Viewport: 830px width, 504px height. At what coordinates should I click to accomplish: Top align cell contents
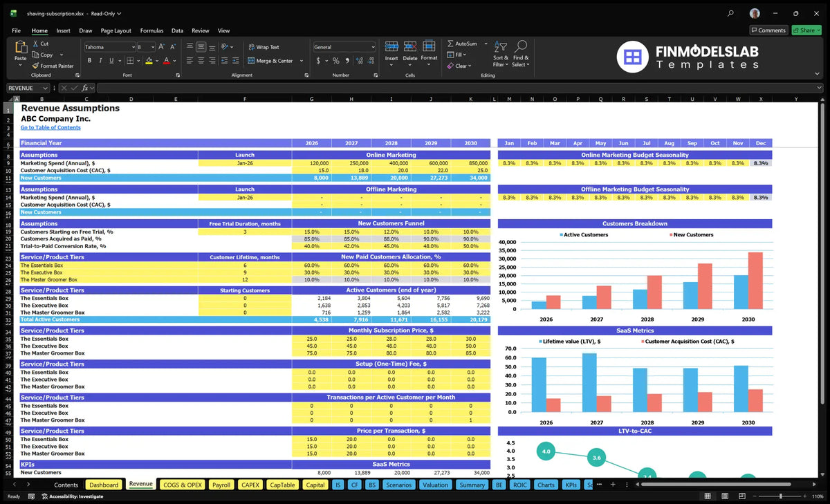(x=190, y=47)
